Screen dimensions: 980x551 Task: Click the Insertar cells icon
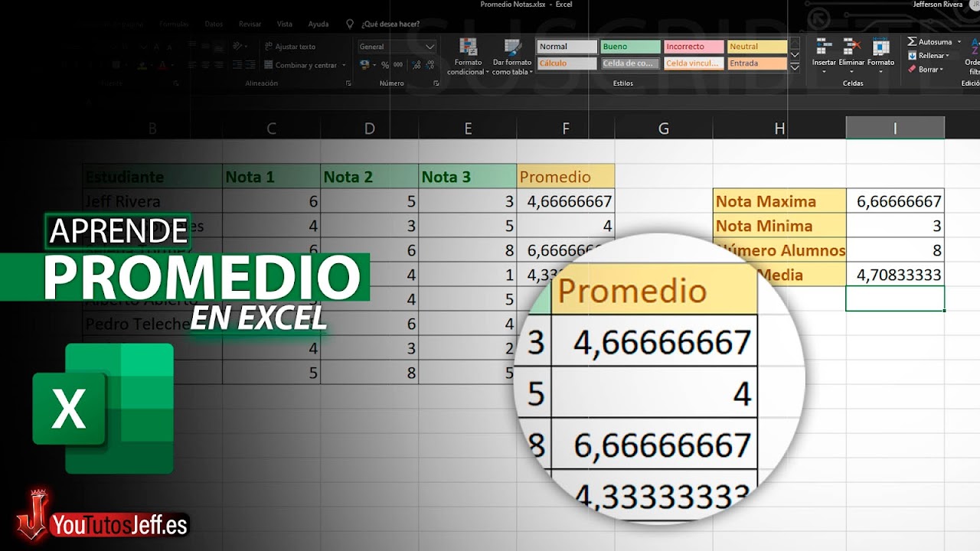click(x=824, y=46)
